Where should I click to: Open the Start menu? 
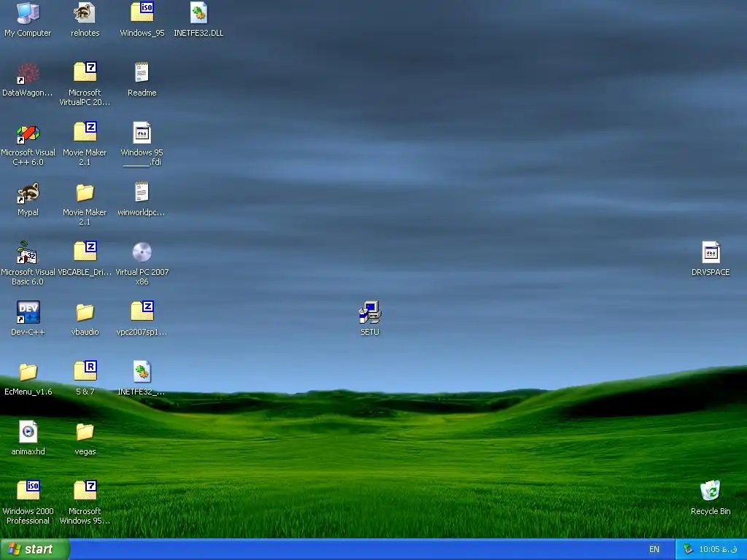(x=34, y=549)
